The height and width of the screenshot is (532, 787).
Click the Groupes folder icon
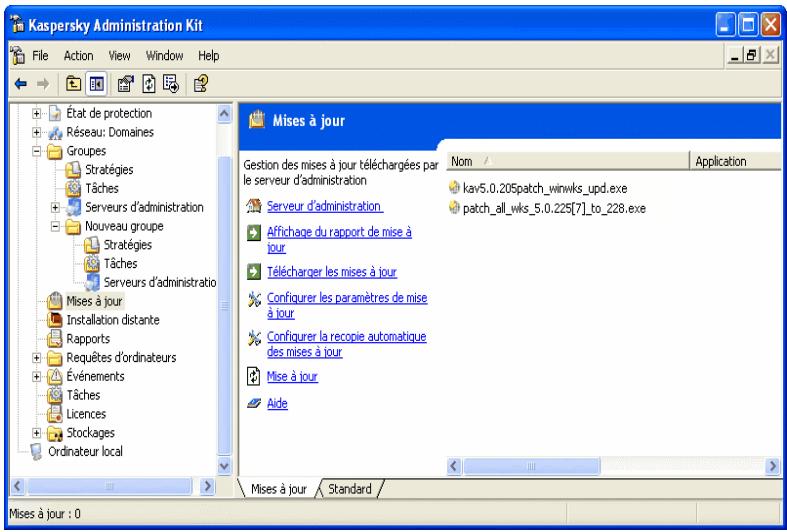(55, 151)
